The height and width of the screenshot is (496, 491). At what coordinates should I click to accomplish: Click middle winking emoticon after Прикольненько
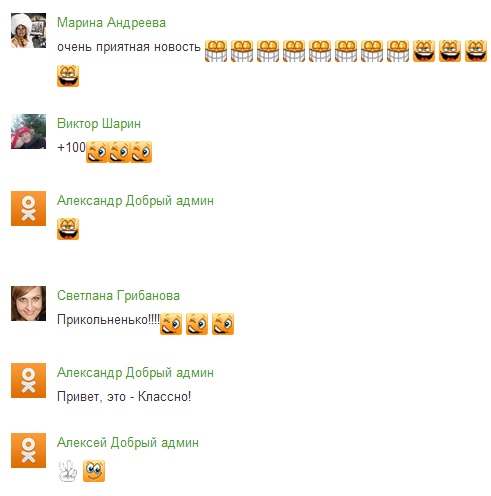[x=197, y=324]
